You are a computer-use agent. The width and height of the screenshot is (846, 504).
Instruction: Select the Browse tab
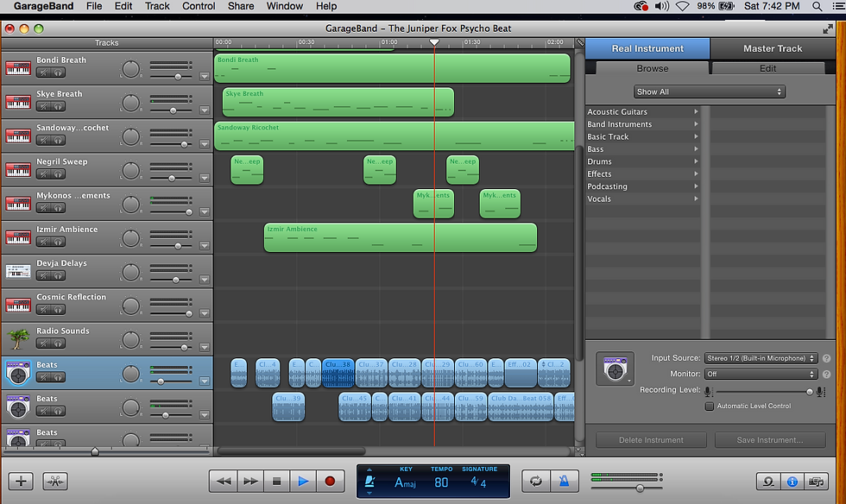(653, 68)
